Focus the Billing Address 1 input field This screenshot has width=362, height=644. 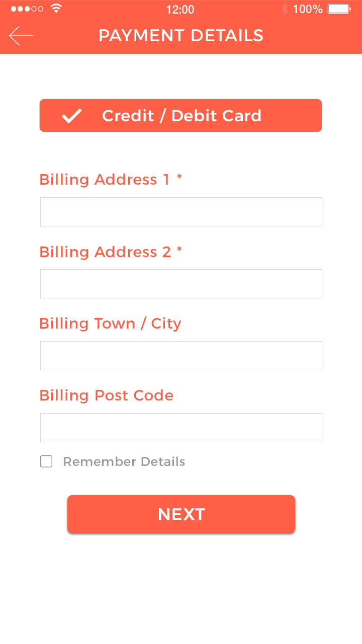pos(181,212)
